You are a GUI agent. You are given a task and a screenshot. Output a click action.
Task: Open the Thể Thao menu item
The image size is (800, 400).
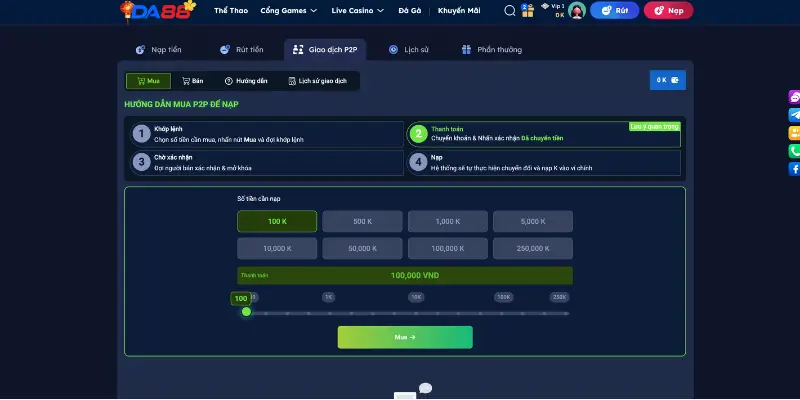(231, 11)
